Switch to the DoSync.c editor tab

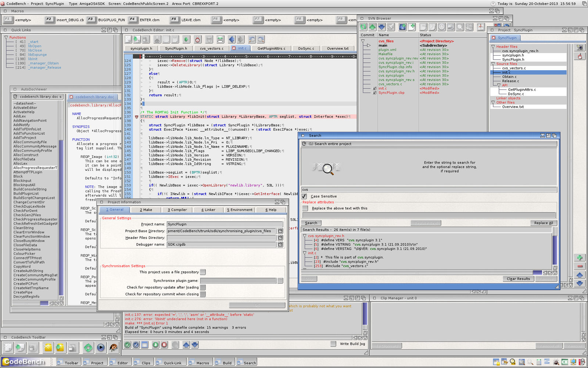(306, 48)
